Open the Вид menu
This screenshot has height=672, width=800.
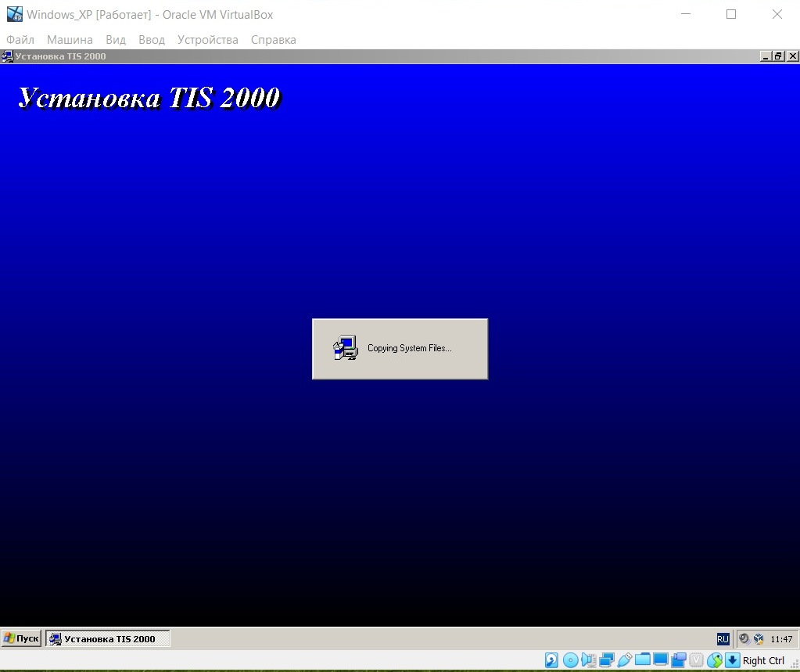116,40
